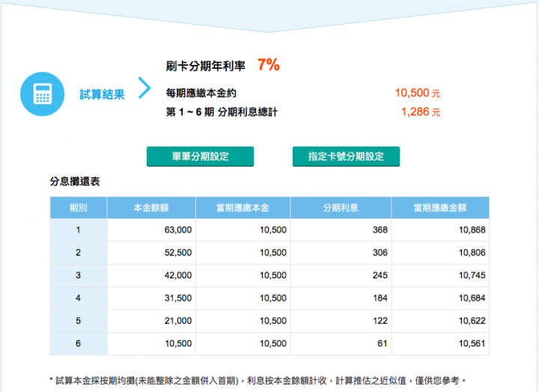
Task: Select period 4 row number cell
Action: pos(79,298)
